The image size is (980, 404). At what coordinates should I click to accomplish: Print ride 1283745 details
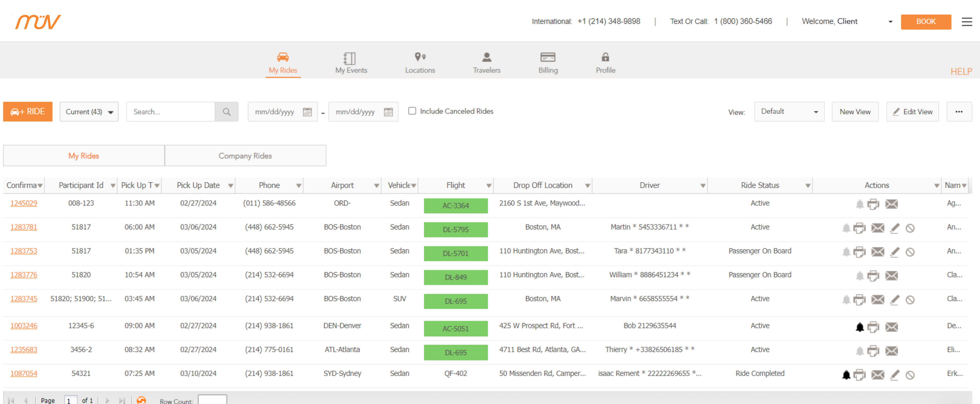point(859,300)
